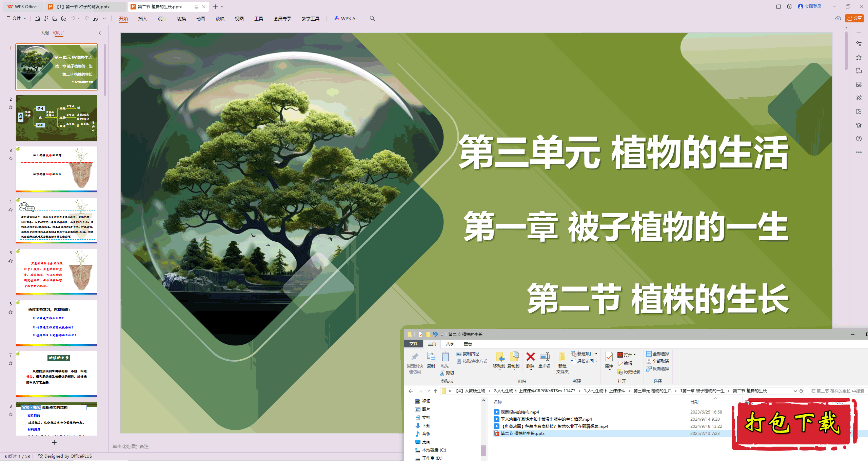Click the window-stack icon near login
Image resolution: width=868 pixels, height=461 pixels.
coord(779,6)
